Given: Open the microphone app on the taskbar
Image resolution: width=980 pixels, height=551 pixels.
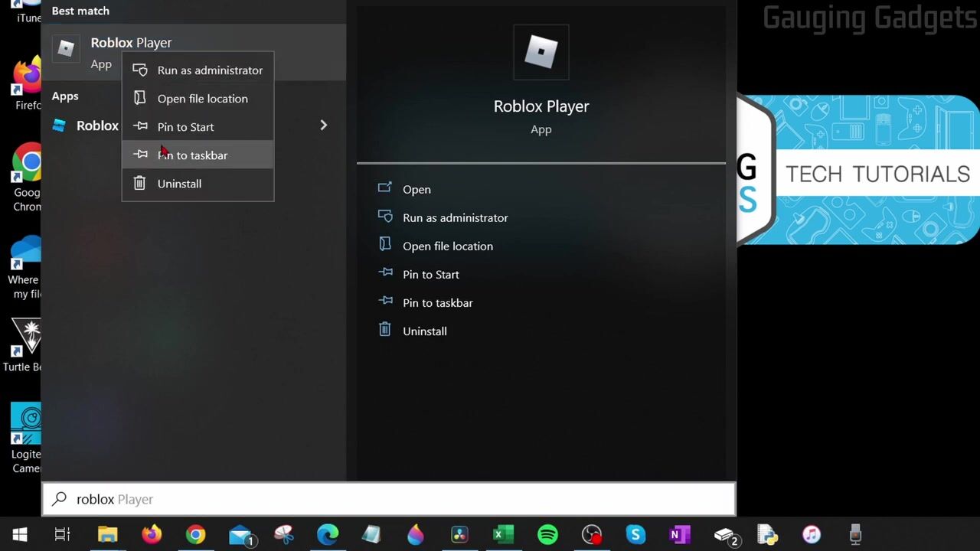Looking at the screenshot, I should (x=855, y=534).
